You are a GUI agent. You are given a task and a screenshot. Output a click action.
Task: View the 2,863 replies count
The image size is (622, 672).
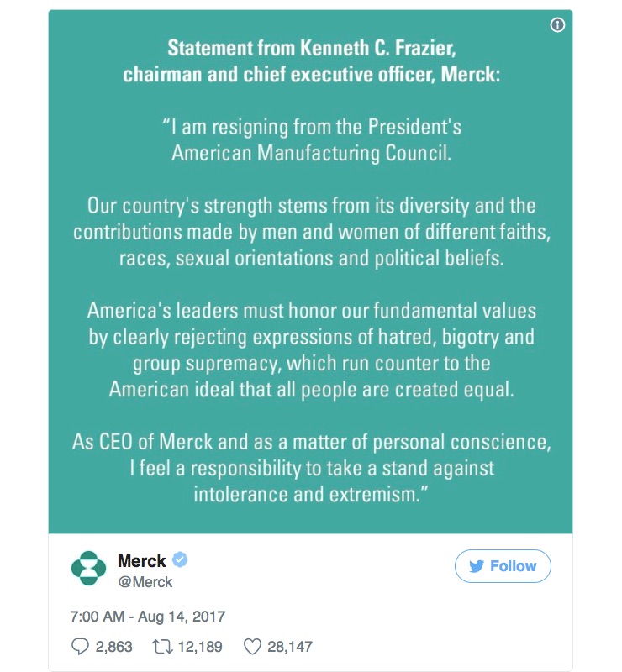click(113, 646)
